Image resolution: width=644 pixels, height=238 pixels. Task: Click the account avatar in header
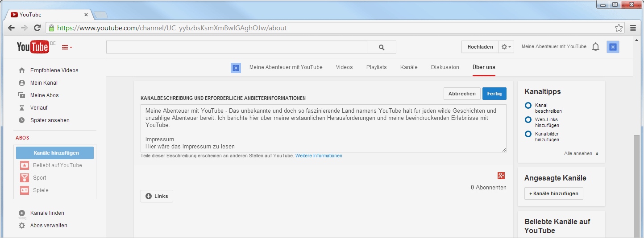(613, 47)
